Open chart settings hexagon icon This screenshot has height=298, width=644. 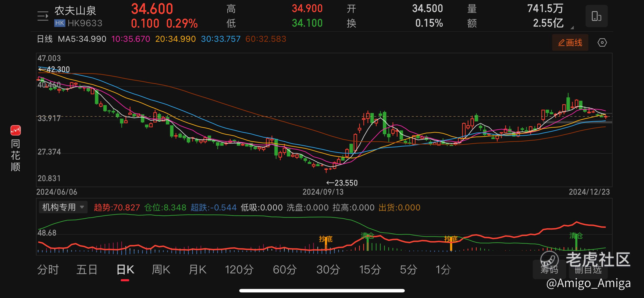(602, 42)
